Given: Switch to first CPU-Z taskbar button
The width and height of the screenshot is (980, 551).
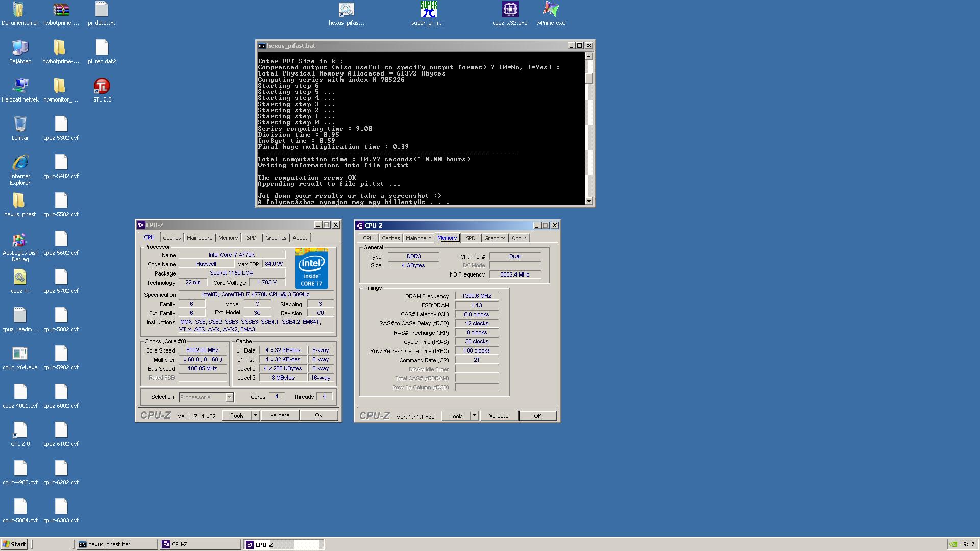Looking at the screenshot, I should [201, 544].
